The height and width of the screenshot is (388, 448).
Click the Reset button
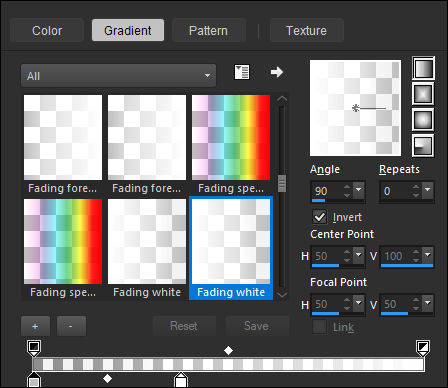click(184, 326)
